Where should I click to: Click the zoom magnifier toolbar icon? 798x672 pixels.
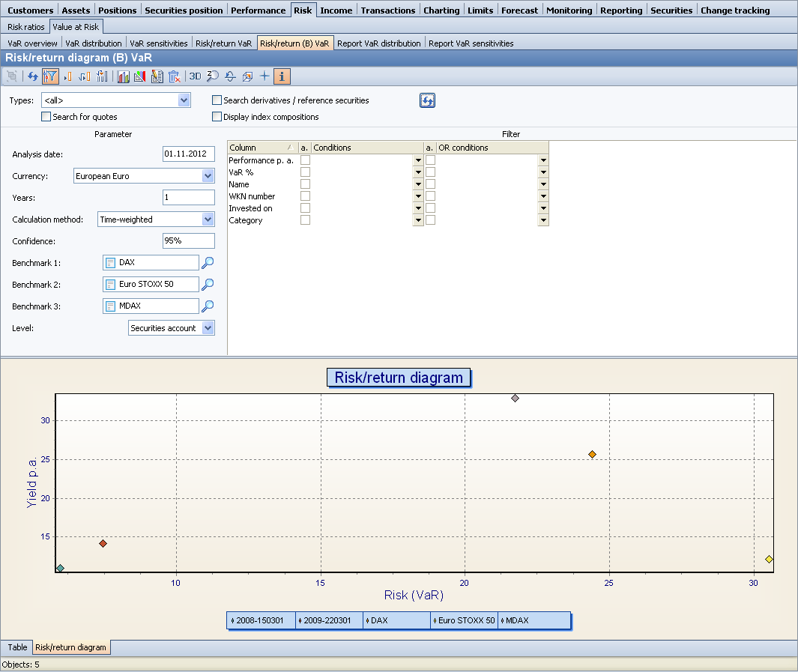(x=213, y=76)
